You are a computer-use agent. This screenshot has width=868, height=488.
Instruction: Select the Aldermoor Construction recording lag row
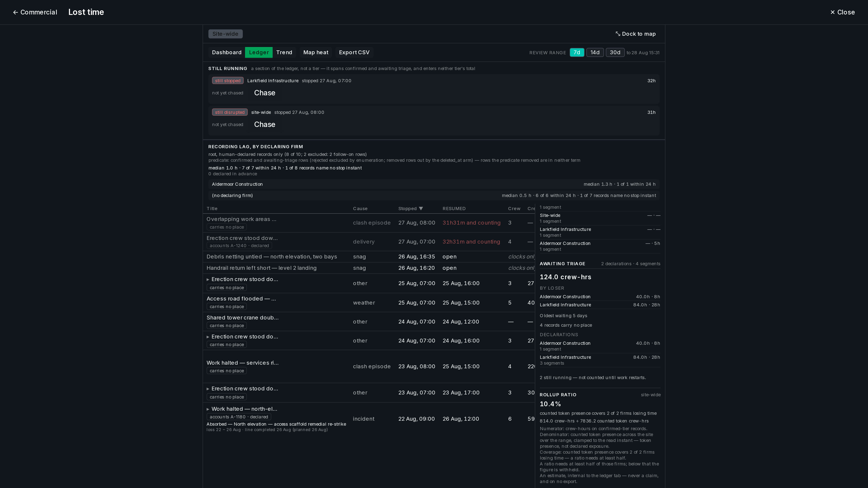434,184
